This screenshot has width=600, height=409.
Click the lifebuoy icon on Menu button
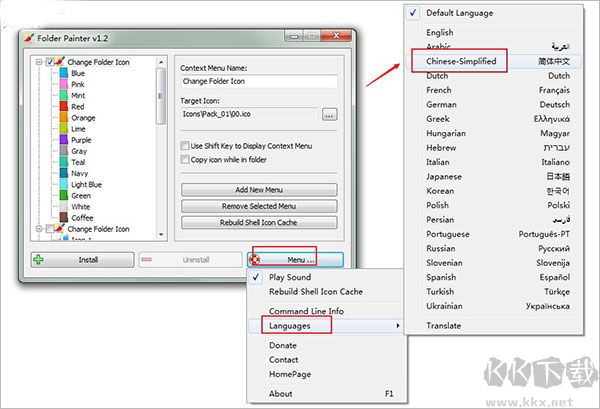255,259
